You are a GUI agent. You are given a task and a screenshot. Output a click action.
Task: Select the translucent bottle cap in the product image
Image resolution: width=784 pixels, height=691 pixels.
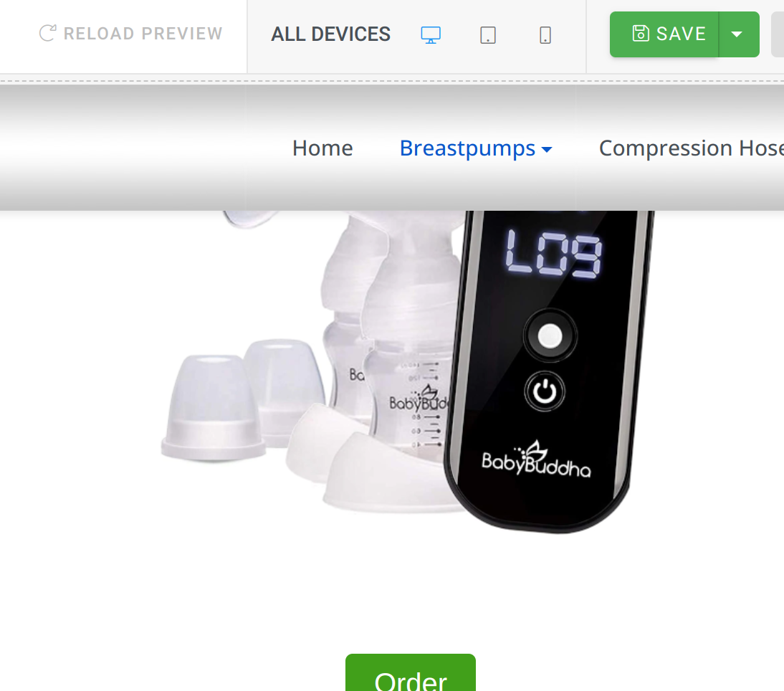coord(213,407)
